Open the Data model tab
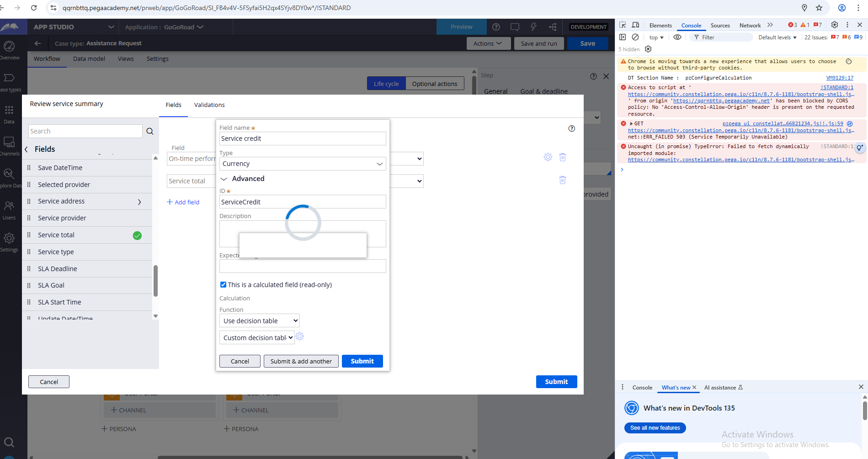Viewport: 868px width, 459px height. coord(89,59)
